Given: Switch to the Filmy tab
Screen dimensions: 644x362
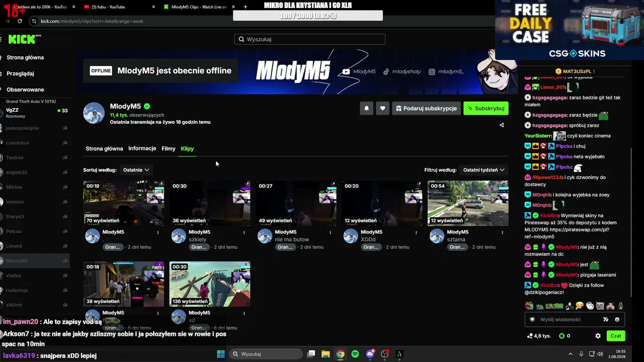Looking at the screenshot, I should [x=169, y=149].
